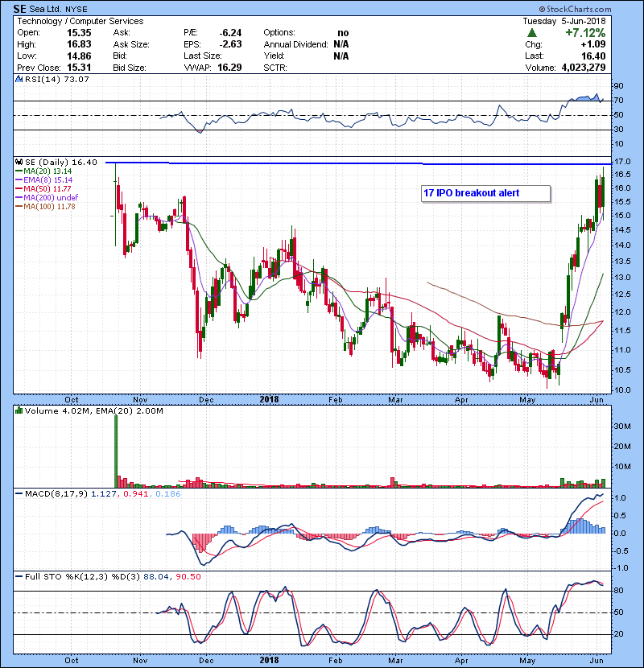Click the Volume 4.02M, EMA(20) label
Viewport: 644px width, 668px height.
(x=93, y=411)
